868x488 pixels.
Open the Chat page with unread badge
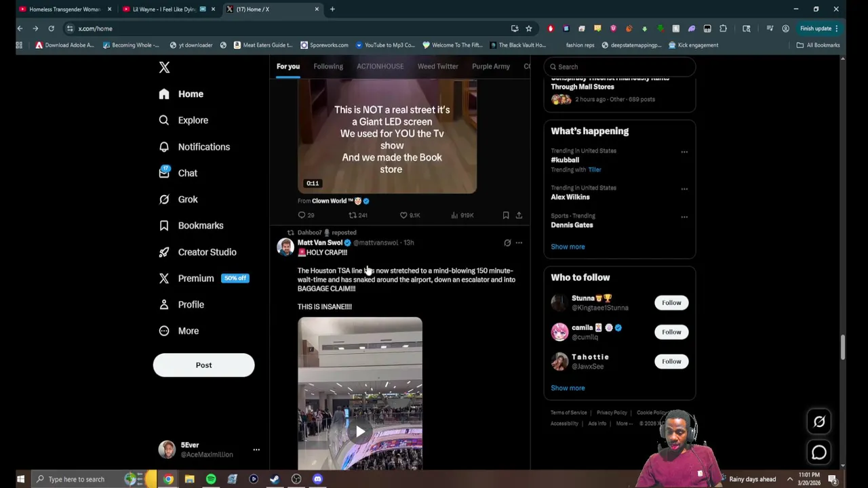(x=178, y=173)
